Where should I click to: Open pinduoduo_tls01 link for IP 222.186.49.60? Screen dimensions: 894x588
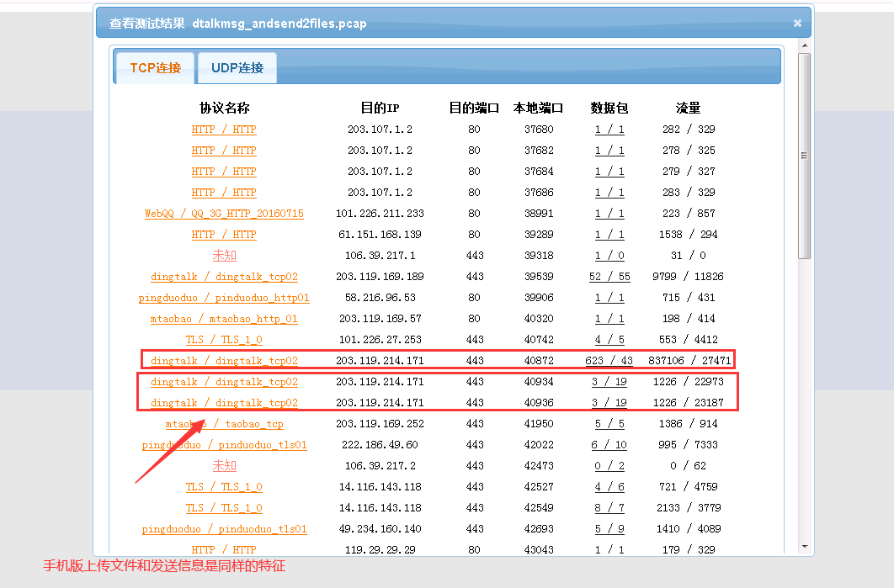pos(224,445)
